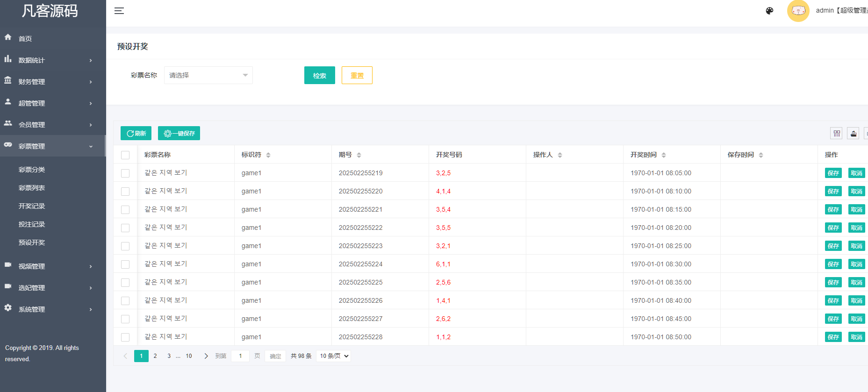Open the 10 条/页 page size dropdown
This screenshot has height=392, width=868.
[334, 356]
